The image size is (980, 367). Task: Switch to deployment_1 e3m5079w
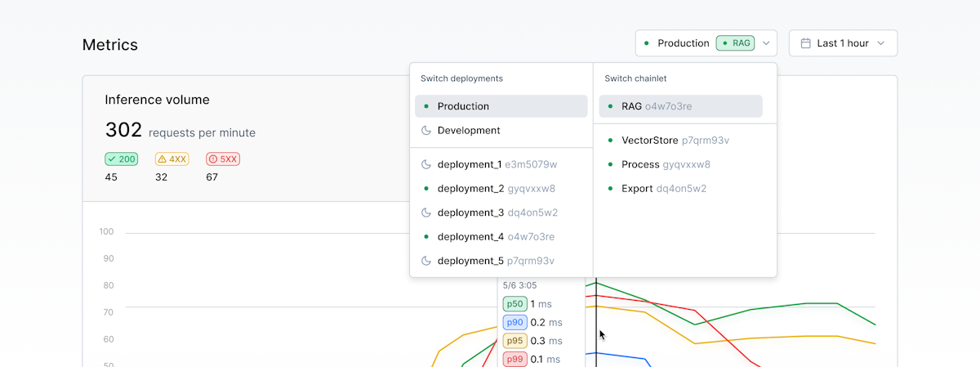pyautogui.click(x=501, y=164)
